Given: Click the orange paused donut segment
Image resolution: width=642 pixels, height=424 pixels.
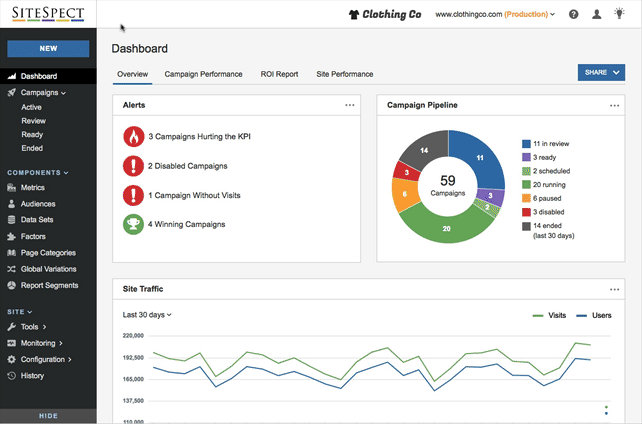Looking at the screenshot, I should tap(405, 194).
